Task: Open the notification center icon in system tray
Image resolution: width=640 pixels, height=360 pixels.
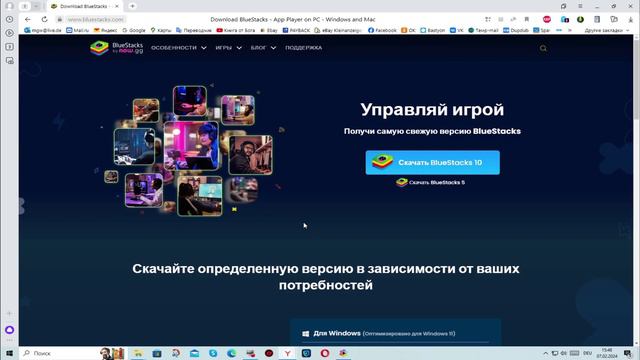Action: coord(628,353)
